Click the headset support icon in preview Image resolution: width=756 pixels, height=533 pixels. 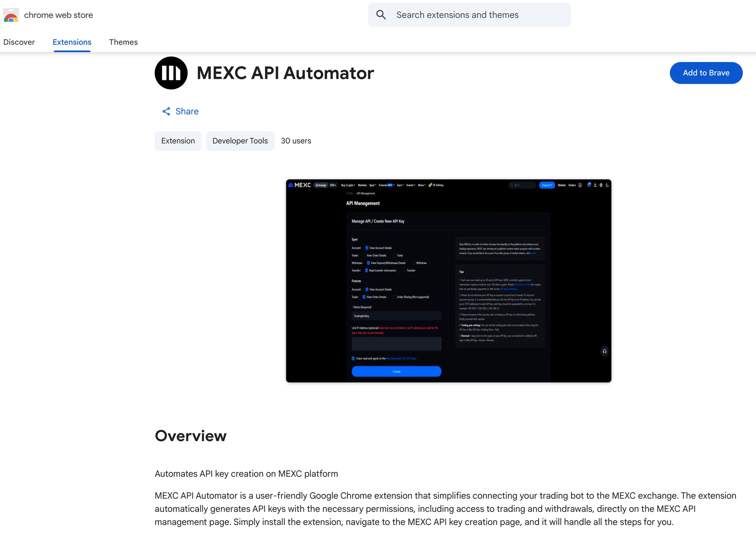tap(604, 351)
